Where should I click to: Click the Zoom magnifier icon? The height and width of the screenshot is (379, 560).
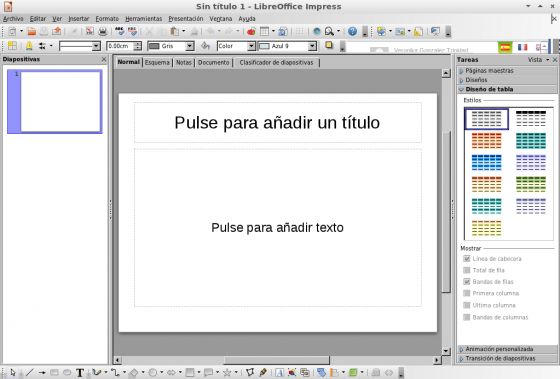tap(329, 32)
